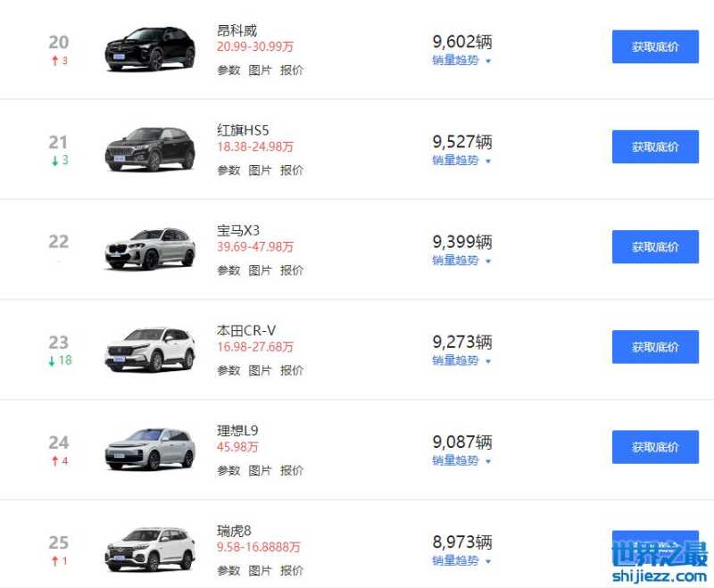Click the 红旗HS5 car thumbnail image
Image resolution: width=714 pixels, height=588 pixels.
[x=149, y=148]
